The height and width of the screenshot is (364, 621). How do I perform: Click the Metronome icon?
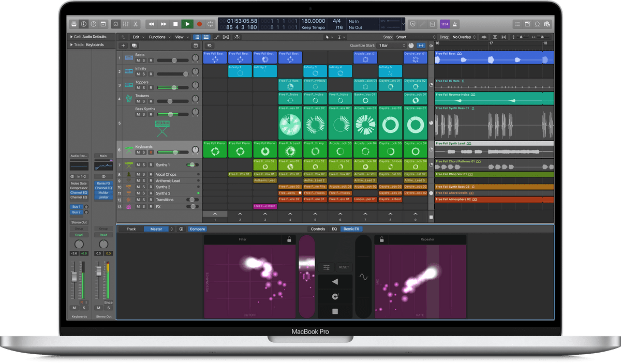point(455,24)
